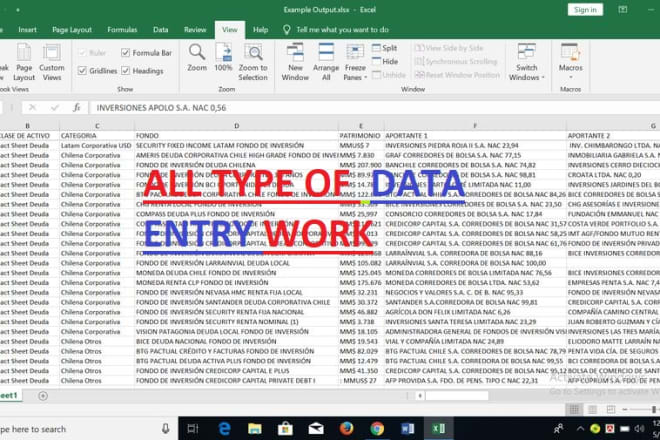Viewport: 660px width, 440px height.
Task: Click the Split window button
Action: [384, 48]
